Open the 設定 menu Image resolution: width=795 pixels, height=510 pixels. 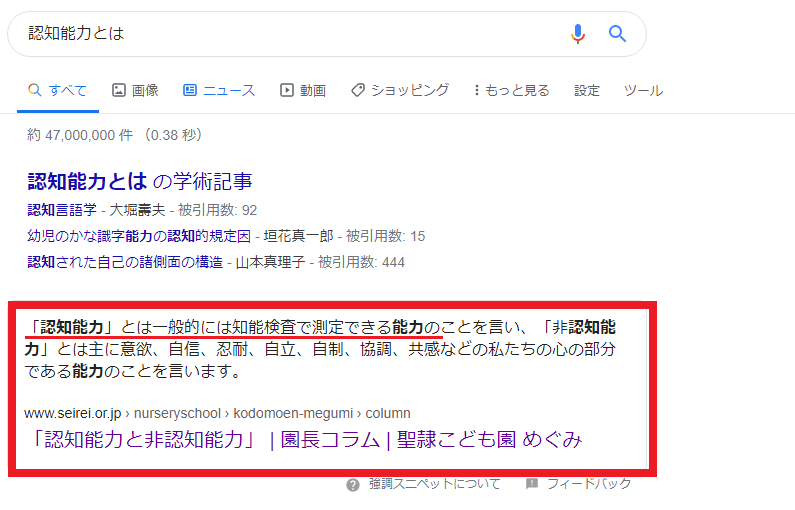pyautogui.click(x=587, y=91)
